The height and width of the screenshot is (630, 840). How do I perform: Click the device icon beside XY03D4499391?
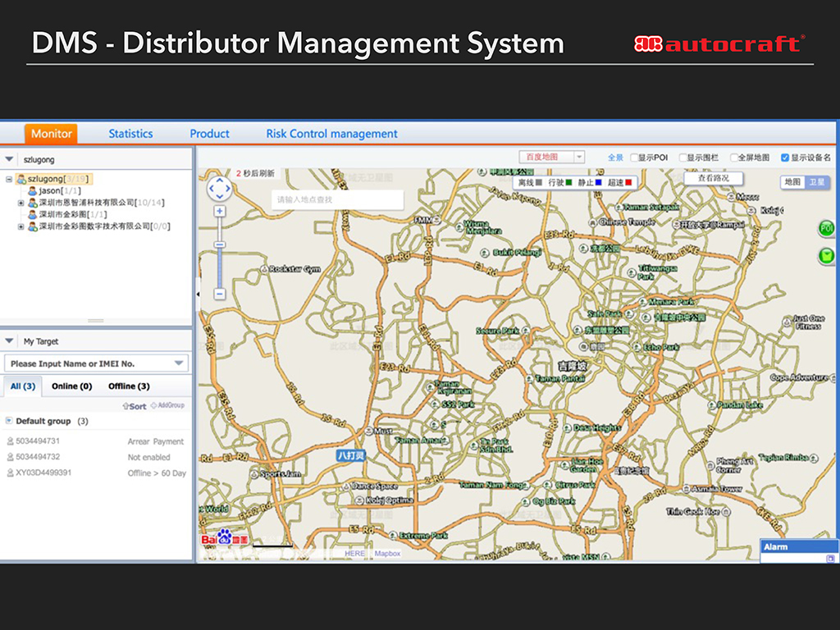(x=10, y=473)
